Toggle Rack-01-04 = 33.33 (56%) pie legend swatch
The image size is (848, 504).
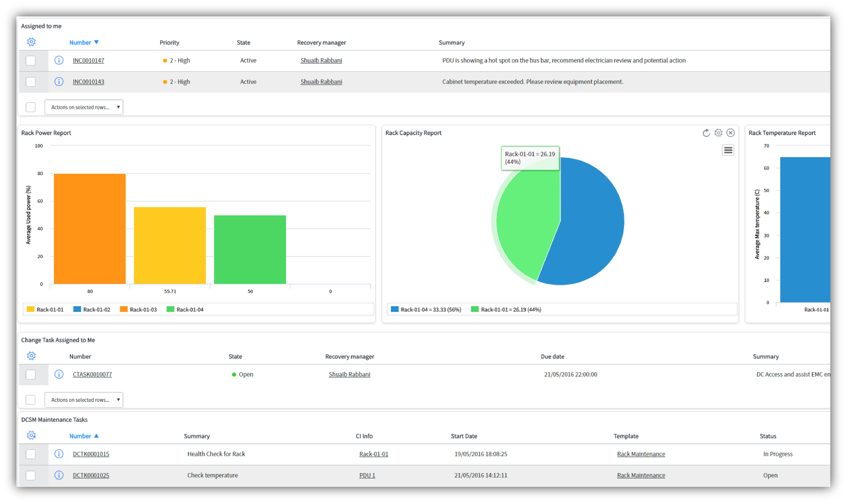tap(394, 309)
